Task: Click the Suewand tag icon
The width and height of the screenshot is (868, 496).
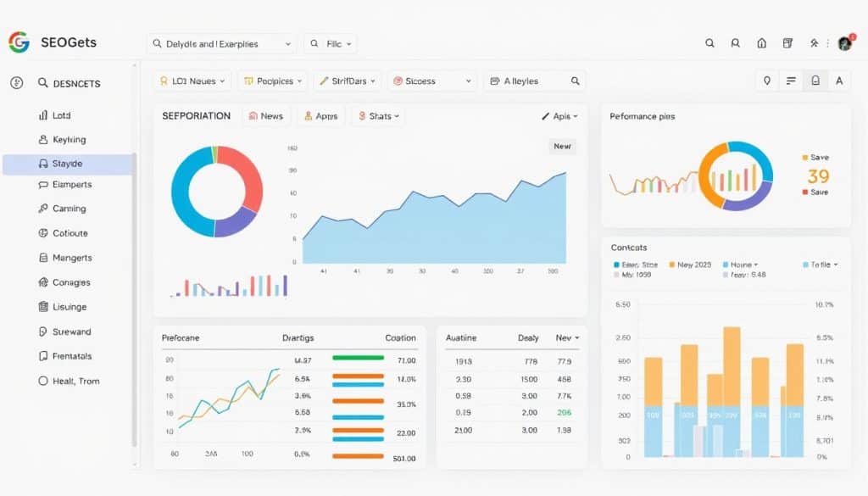Action: point(43,332)
